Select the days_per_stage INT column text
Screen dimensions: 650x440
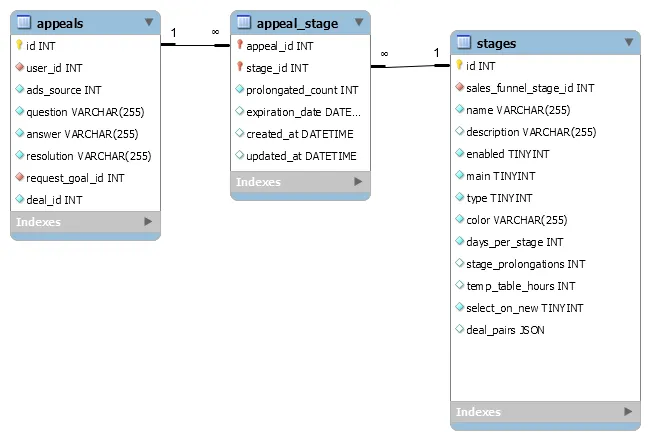coord(515,242)
